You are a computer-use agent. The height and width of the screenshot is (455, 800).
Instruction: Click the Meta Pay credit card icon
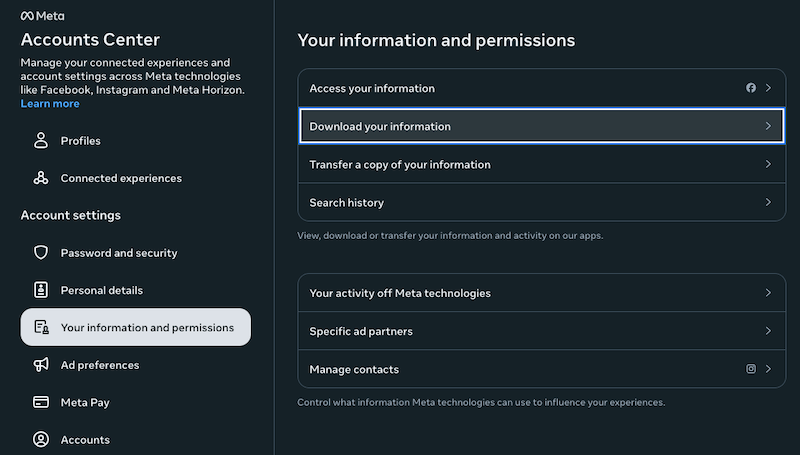click(41, 402)
